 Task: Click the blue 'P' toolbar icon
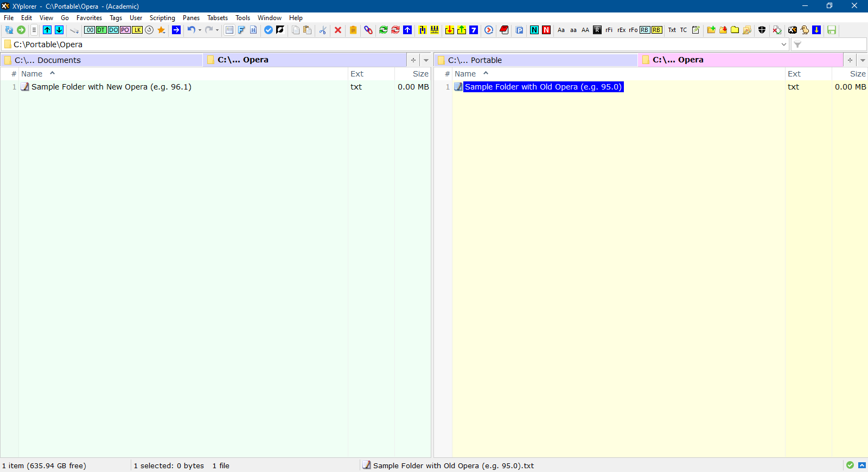519,30
